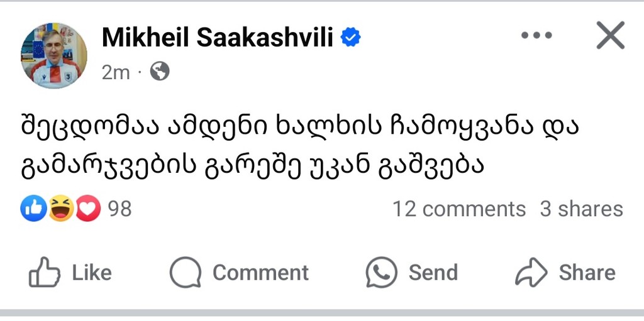Screen dimensions: 644x321
Task: Click the laughing Haha reaction emoji
Action: coord(61,209)
